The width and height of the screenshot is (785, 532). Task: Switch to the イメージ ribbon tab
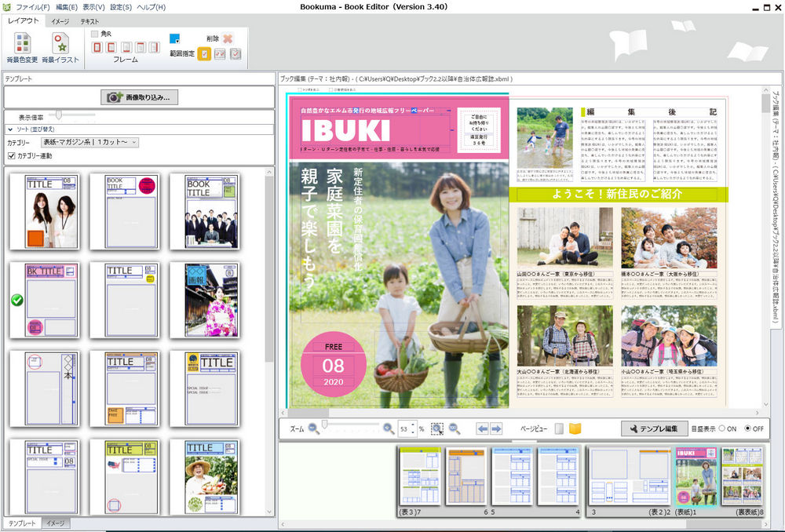point(59,22)
